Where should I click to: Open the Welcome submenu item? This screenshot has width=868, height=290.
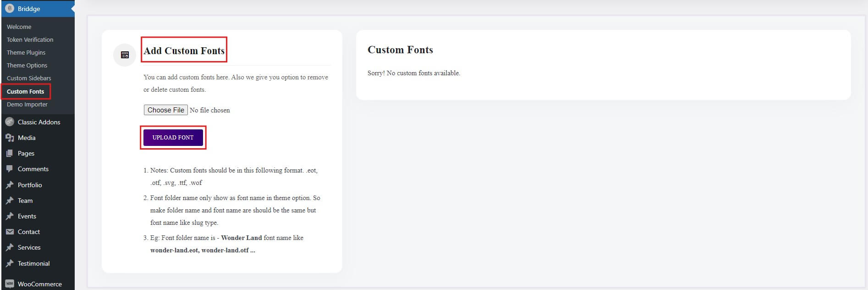click(19, 27)
